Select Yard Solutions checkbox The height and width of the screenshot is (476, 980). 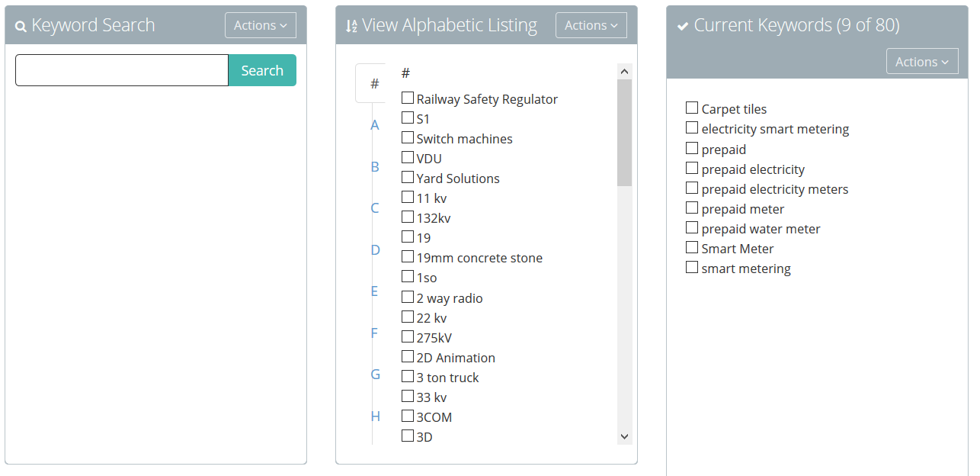tap(408, 178)
